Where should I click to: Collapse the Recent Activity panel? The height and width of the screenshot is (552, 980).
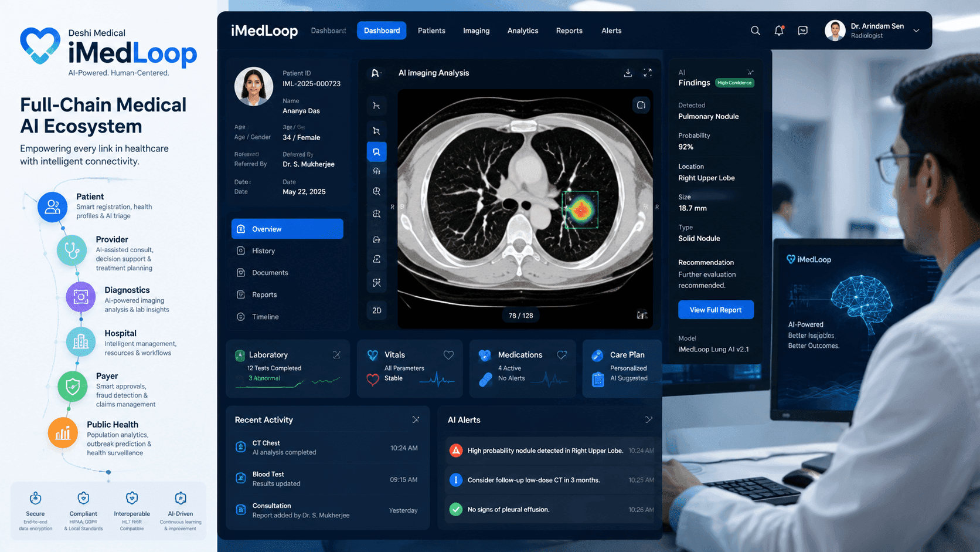pyautogui.click(x=416, y=419)
